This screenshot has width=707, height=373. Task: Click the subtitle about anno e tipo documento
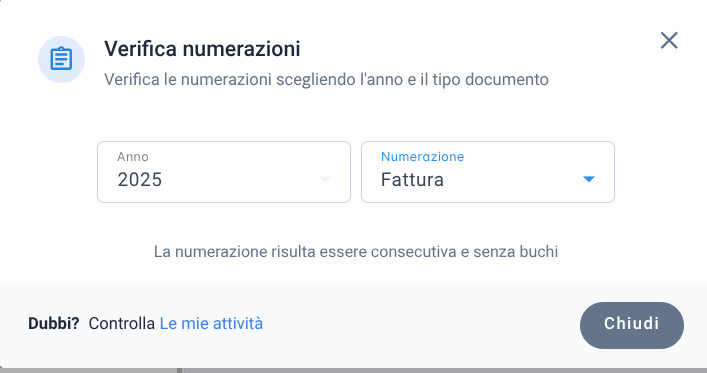(326, 79)
